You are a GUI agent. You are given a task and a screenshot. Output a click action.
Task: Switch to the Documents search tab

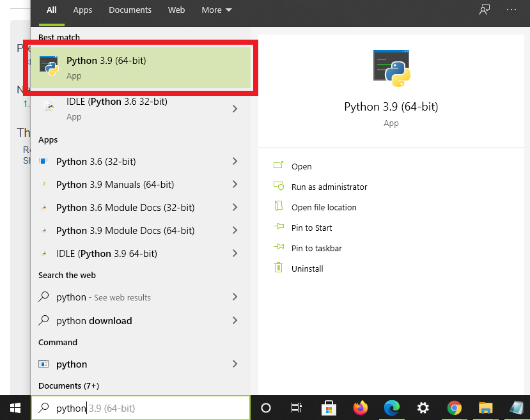point(130,10)
